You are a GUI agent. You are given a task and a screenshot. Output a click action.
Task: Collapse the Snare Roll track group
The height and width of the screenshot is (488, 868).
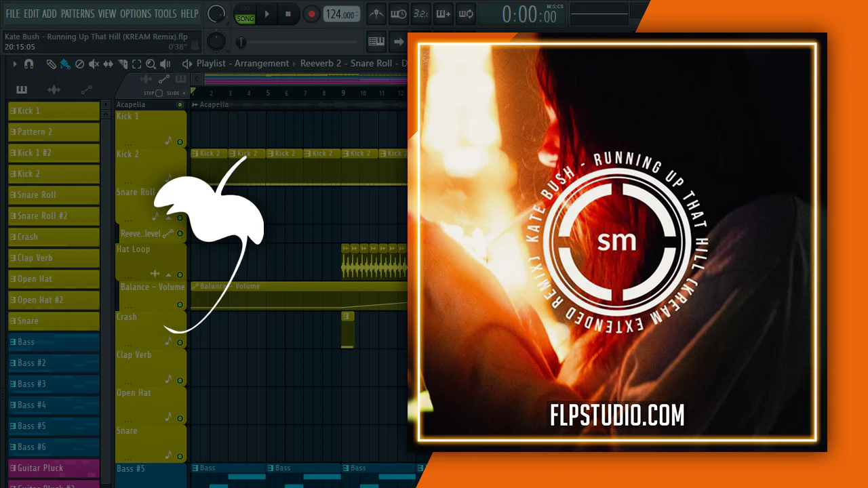(168, 218)
